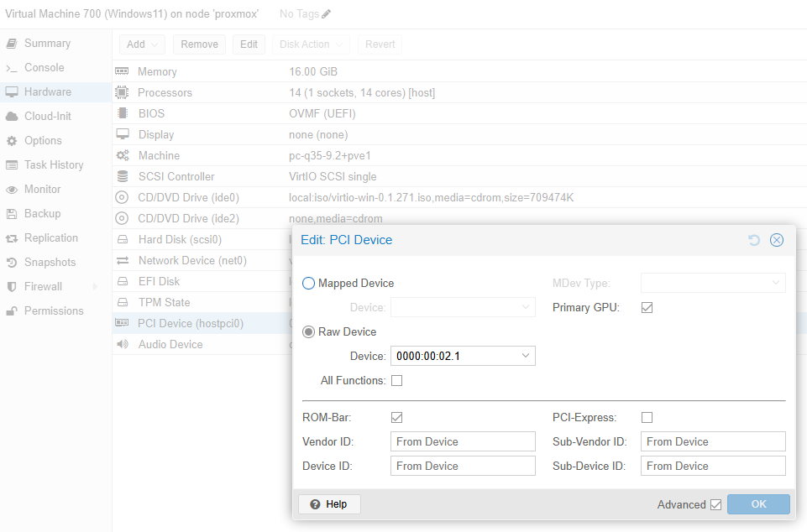This screenshot has width=807, height=532.
Task: Click the Backup floppy icon in sidebar
Action: [x=12, y=214]
